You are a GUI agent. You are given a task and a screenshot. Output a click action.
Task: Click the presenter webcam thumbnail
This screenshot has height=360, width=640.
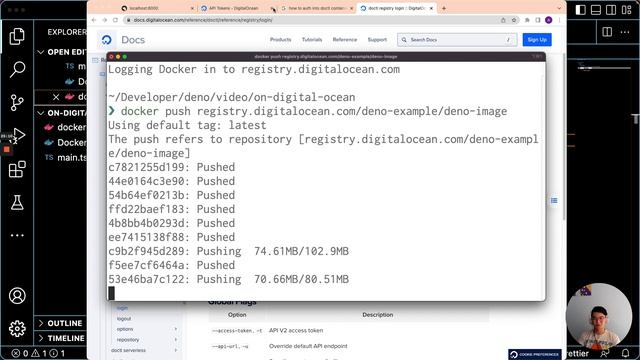coord(598,316)
